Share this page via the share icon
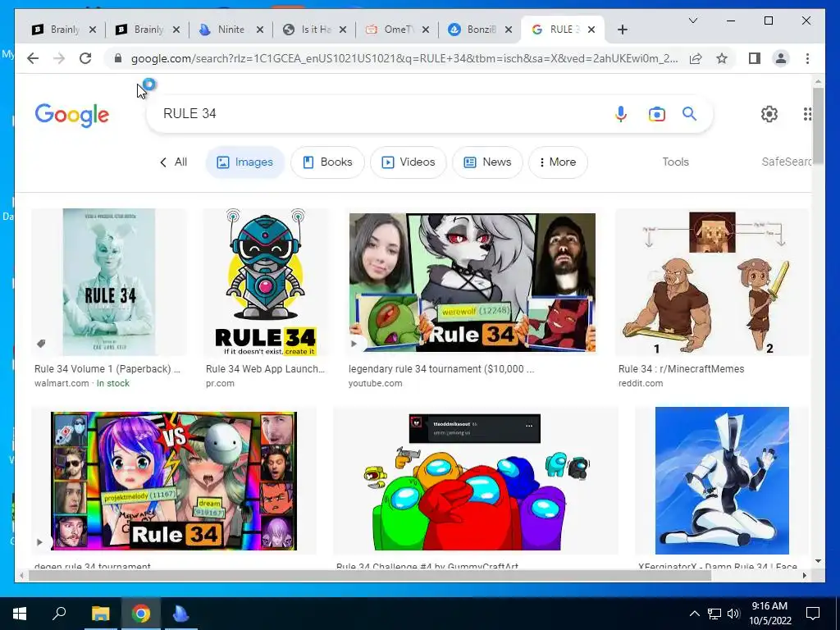Viewport: 840px width, 630px height. 696,58
